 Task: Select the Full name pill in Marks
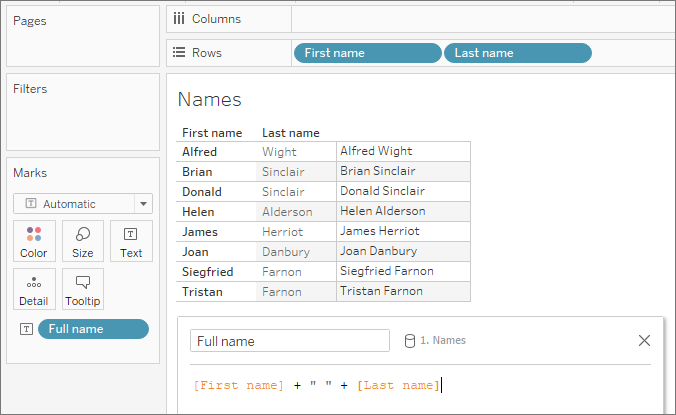click(x=94, y=329)
